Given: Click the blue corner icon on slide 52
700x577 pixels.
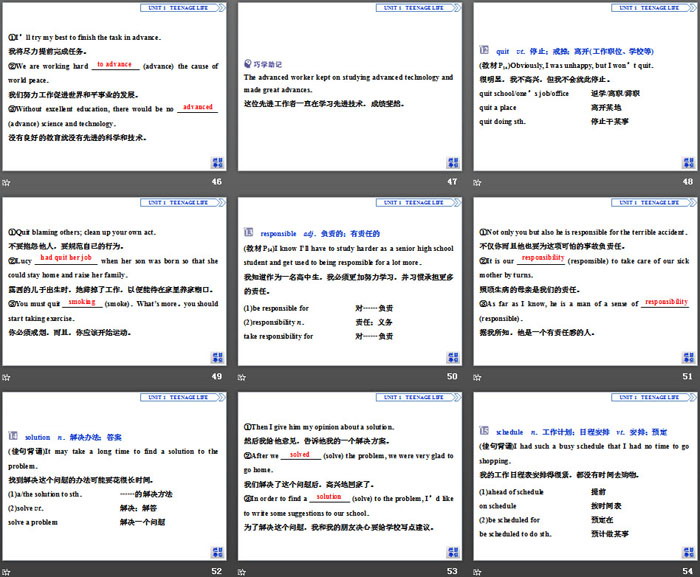Looking at the screenshot, I should [217, 552].
